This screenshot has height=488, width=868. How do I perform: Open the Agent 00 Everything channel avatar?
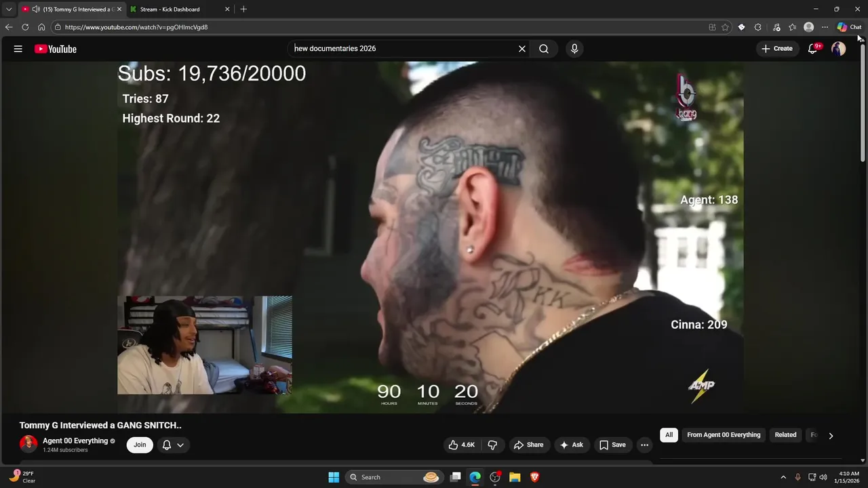pos(28,445)
